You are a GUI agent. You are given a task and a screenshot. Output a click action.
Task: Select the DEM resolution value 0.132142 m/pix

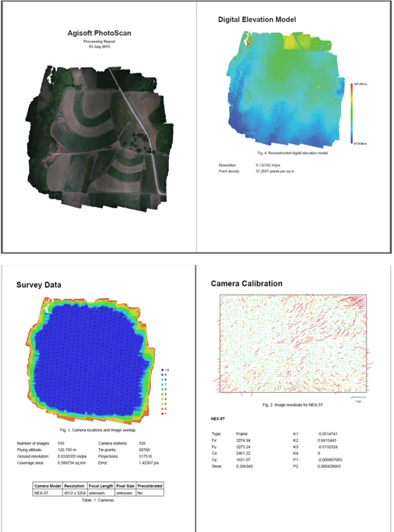coord(268,165)
